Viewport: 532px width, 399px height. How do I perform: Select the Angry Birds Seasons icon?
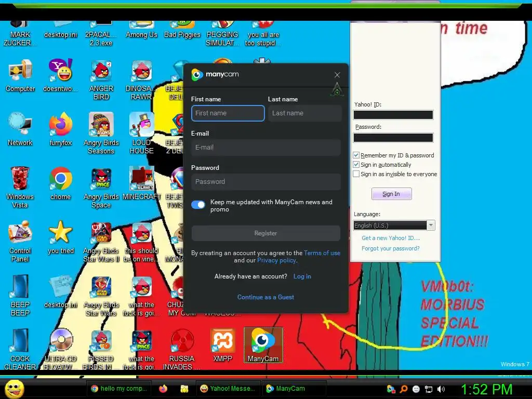click(x=101, y=134)
